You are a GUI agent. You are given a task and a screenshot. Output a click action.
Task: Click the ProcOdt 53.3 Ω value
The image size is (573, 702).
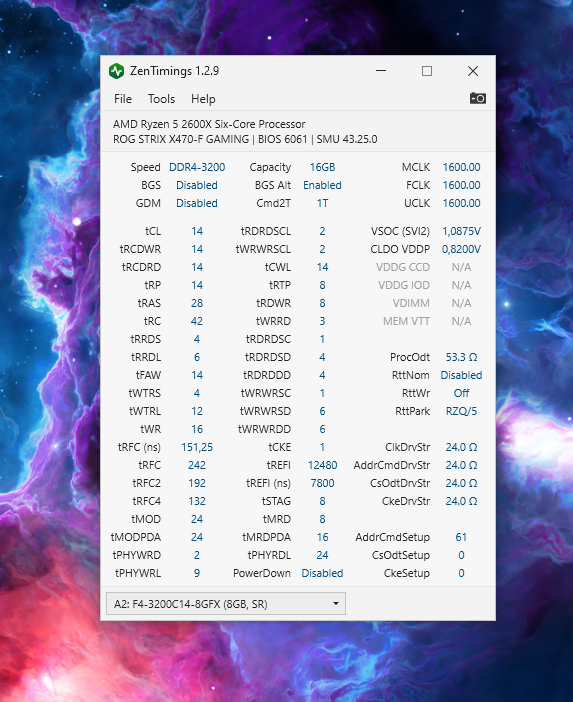(462, 357)
